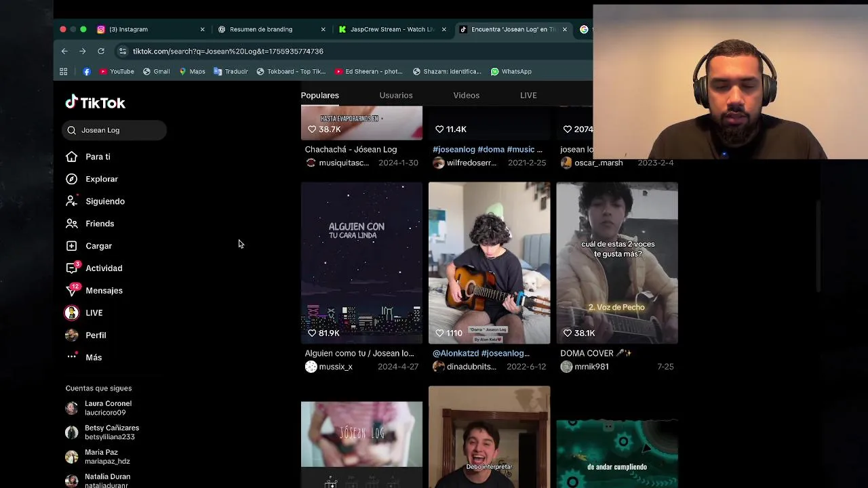Click the DOMA COVER video title

click(x=596, y=353)
